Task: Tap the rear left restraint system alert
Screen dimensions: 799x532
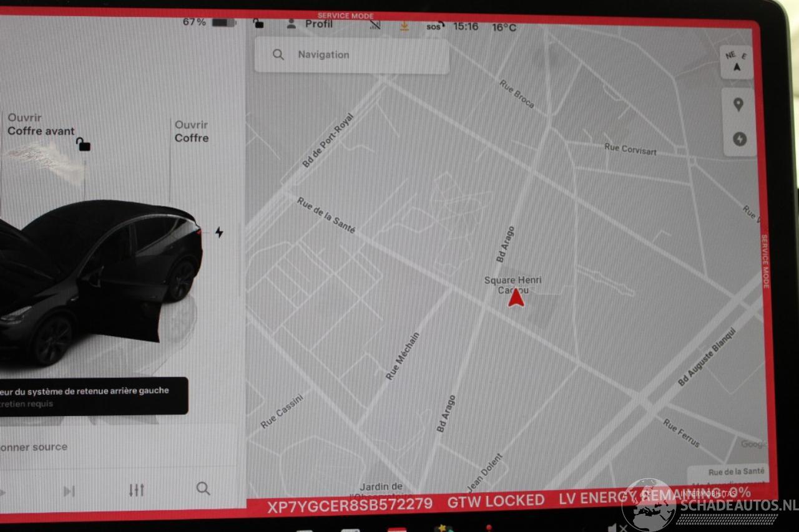Action: pos(87,397)
